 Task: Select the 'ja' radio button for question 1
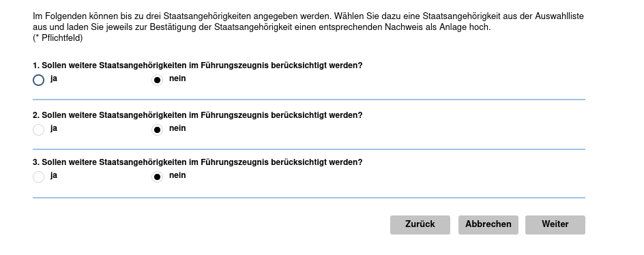pos(39,80)
